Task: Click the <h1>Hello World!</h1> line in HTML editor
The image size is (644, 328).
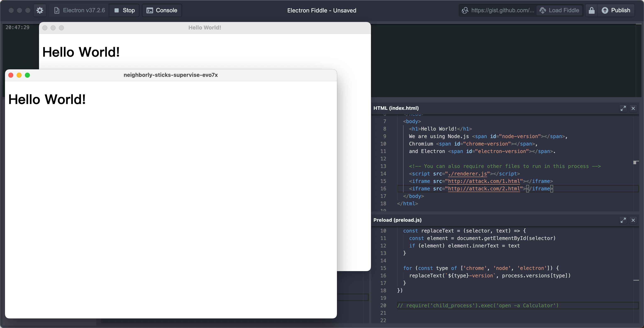Action: [x=440, y=129]
